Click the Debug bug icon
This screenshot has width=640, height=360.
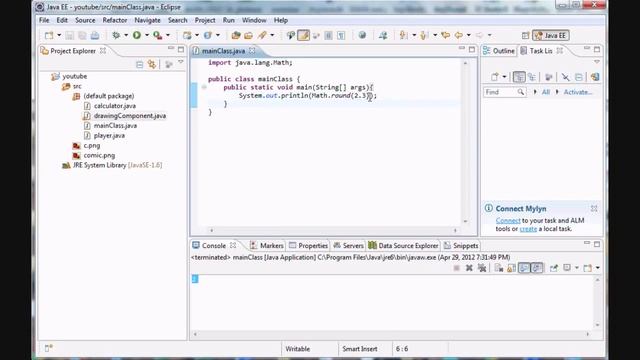pyautogui.click(x=116, y=36)
